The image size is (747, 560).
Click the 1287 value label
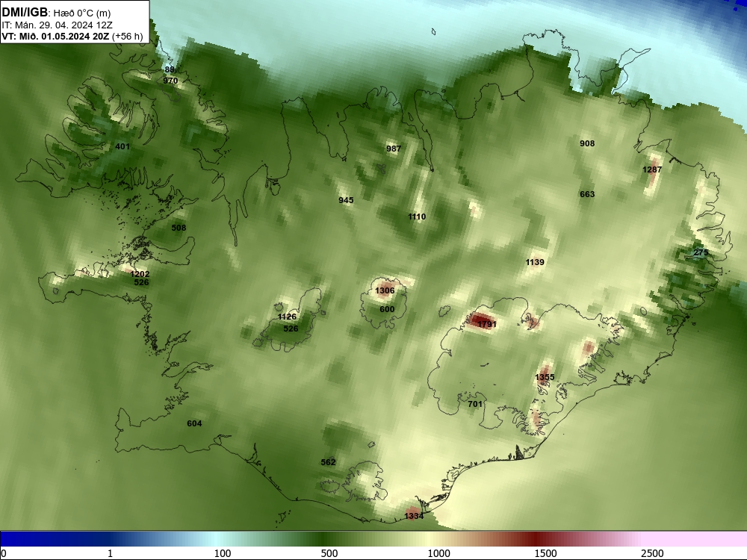(x=652, y=169)
